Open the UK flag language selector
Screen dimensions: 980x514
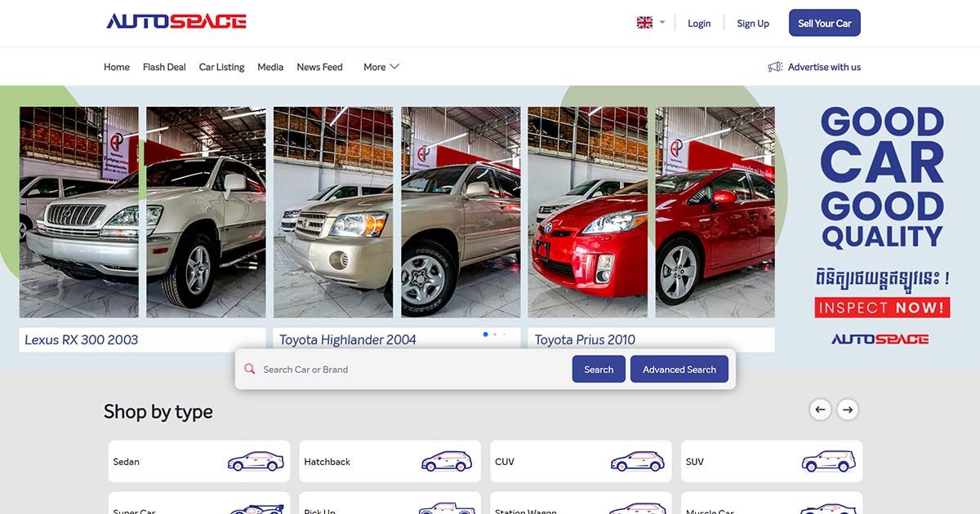(x=651, y=23)
